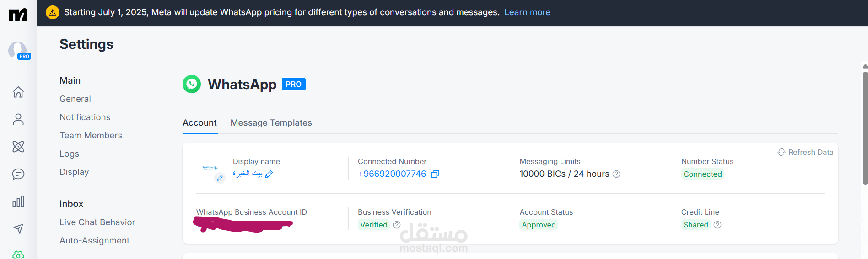Open the Contacts person icon in sidebar
The image size is (868, 259).
[x=18, y=119]
